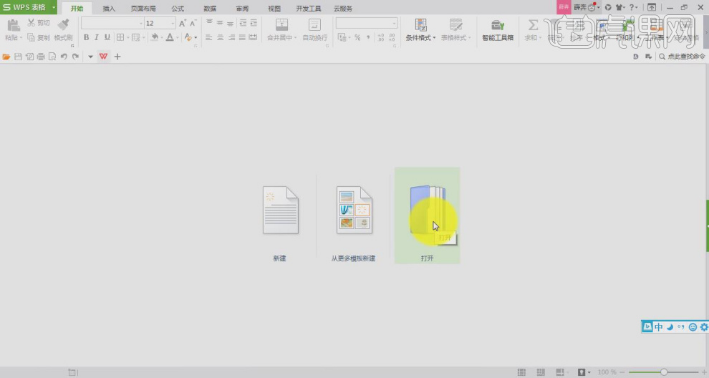
Task: Click the Auto Wrap Text button
Action: click(x=314, y=30)
